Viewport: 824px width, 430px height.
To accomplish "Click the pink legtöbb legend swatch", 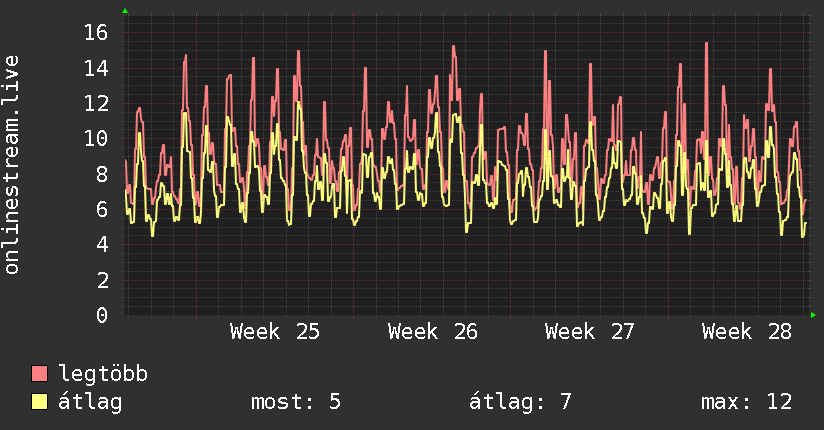I will point(39,373).
